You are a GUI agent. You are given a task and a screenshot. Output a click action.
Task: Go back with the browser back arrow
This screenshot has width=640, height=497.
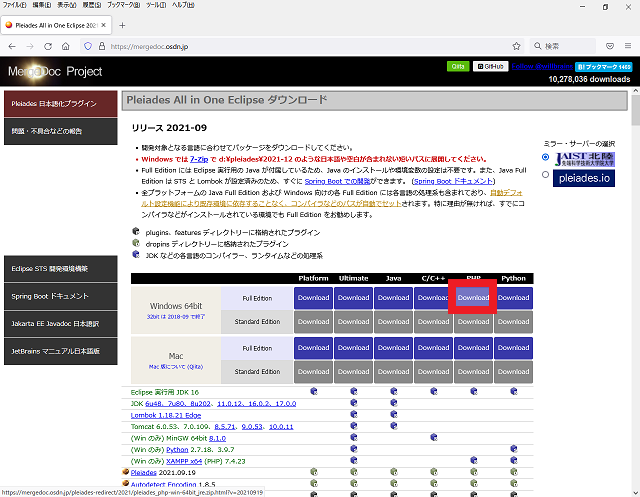(12, 47)
